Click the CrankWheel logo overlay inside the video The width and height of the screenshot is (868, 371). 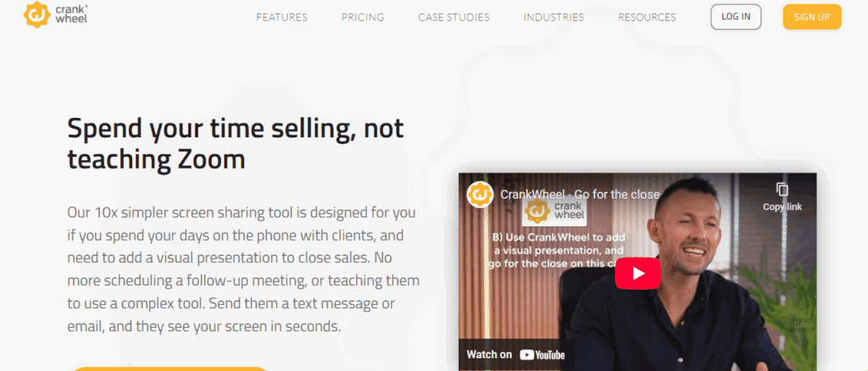(x=555, y=211)
